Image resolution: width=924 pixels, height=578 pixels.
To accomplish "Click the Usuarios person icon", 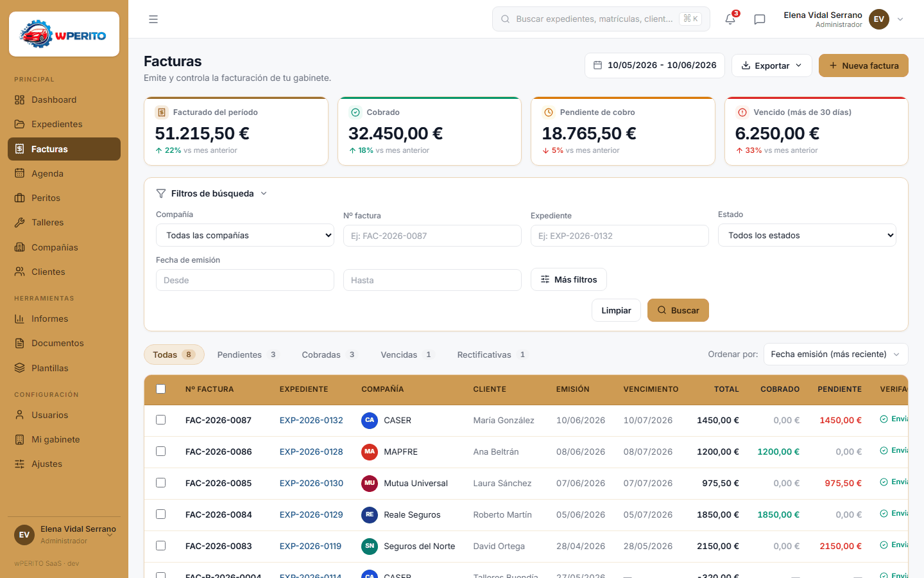I will (20, 415).
